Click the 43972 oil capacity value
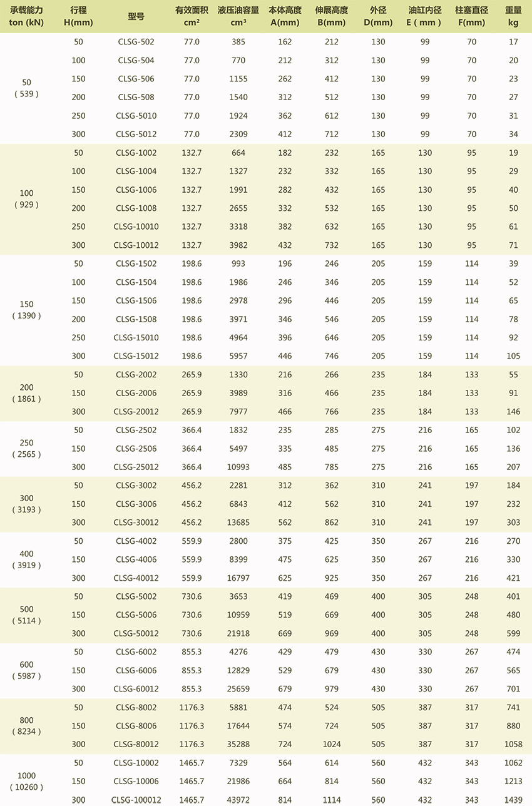 tap(238, 800)
